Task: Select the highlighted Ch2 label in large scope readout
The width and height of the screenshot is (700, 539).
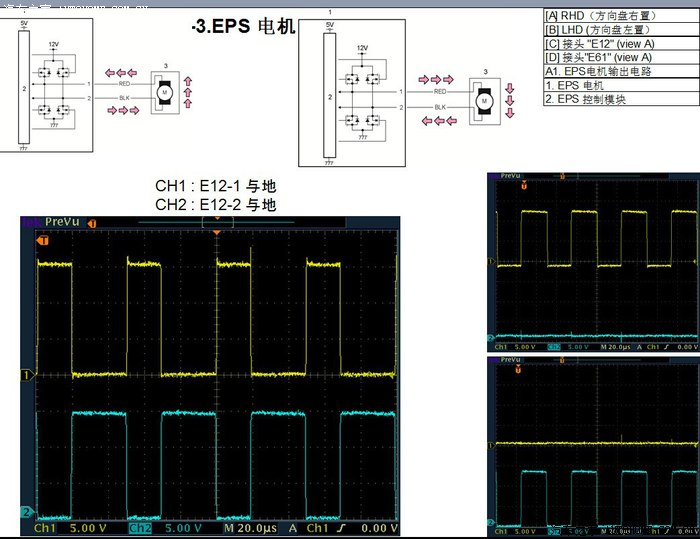Action: [140, 527]
